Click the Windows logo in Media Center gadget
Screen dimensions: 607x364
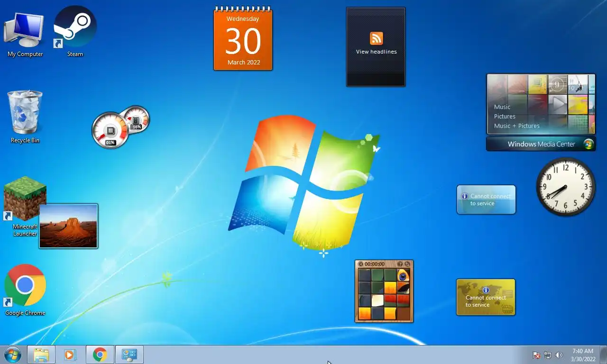589,144
